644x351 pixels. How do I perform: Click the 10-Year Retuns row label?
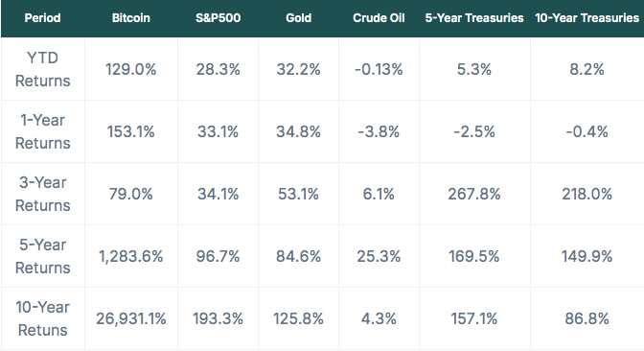[43, 319]
